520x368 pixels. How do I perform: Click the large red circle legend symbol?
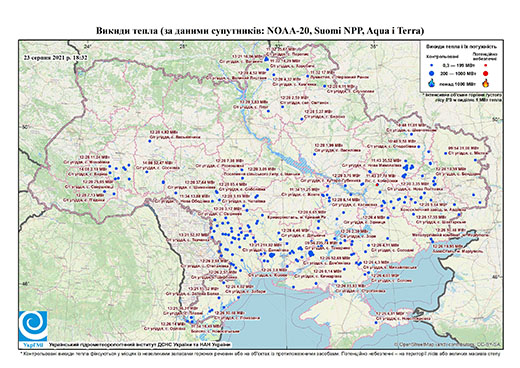[485, 73]
